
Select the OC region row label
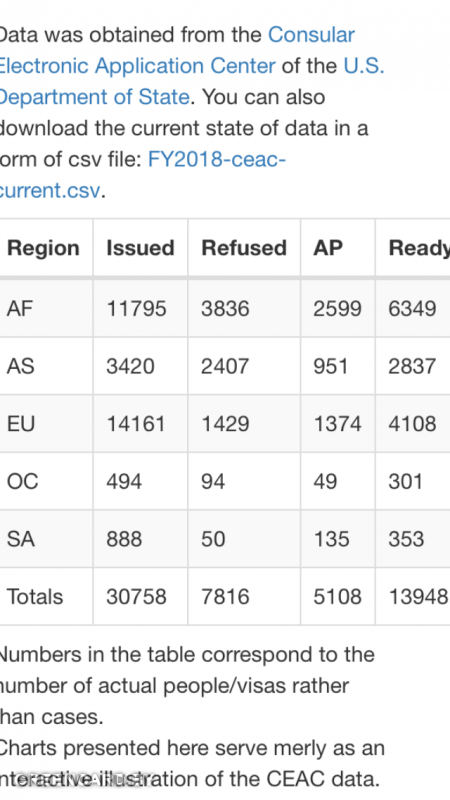tap(22, 482)
